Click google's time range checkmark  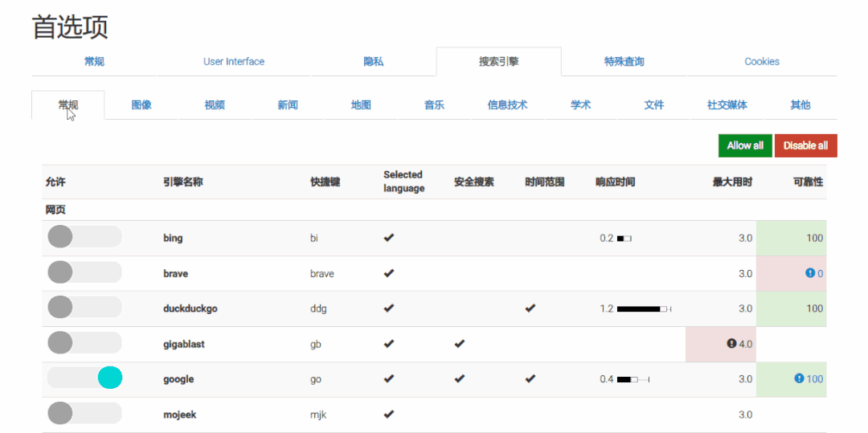coord(530,378)
